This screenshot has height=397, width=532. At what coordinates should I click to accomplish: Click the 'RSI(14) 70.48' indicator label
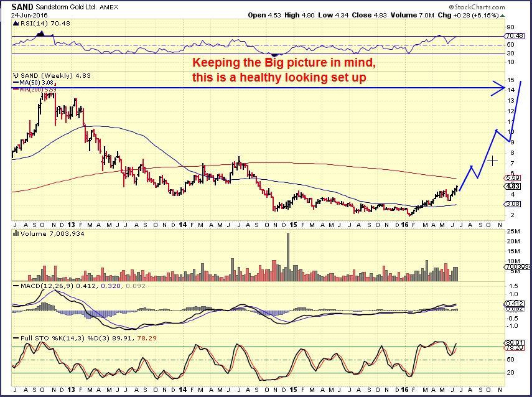45,24
